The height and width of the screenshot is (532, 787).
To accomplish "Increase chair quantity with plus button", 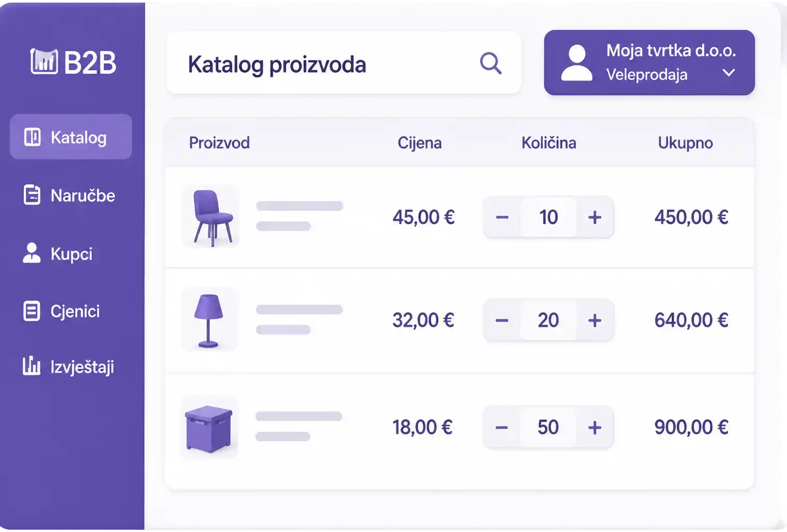I will 595,217.
